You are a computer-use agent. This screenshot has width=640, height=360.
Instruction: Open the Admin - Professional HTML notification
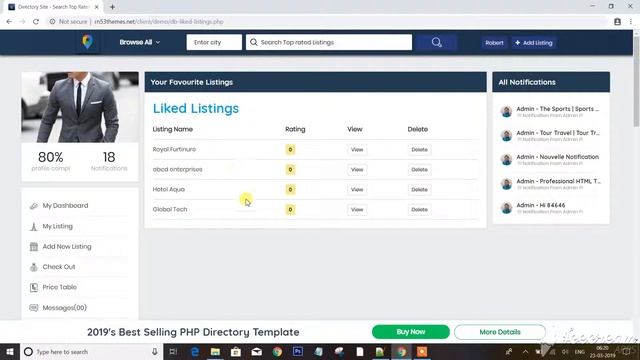coord(550,184)
